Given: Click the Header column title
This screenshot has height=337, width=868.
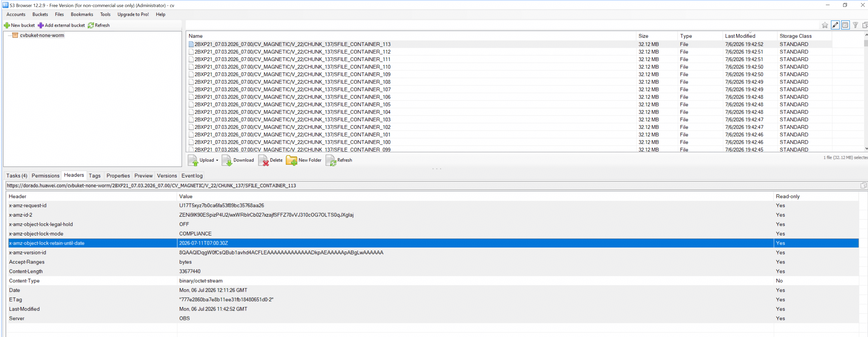Looking at the screenshot, I should click(18, 196).
